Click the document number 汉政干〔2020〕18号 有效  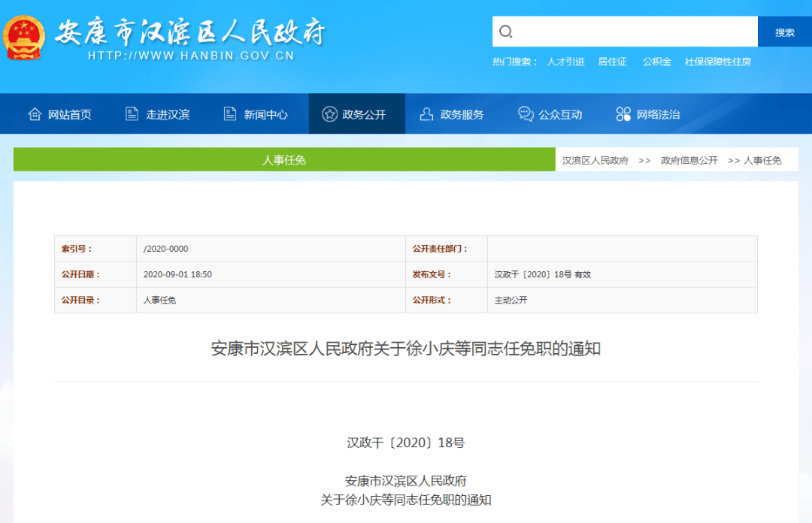point(542,274)
